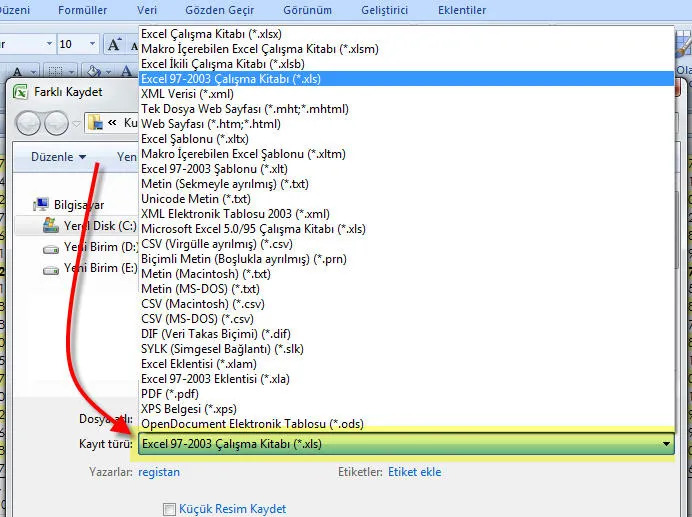Click the Excel icon in the Farklı Kaydet title bar

point(20,91)
